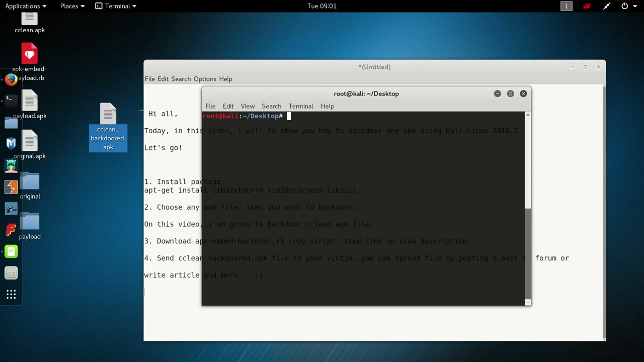
Task: Open Options menu in the Untitled editor
Action: 205,79
